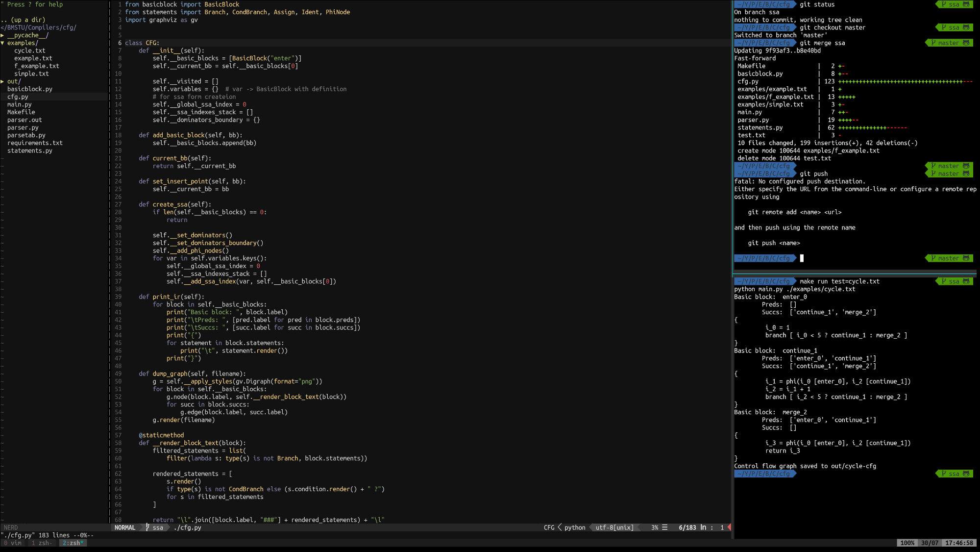
Task: Focus the active terminal prompt cursor
Action: pos(802,258)
